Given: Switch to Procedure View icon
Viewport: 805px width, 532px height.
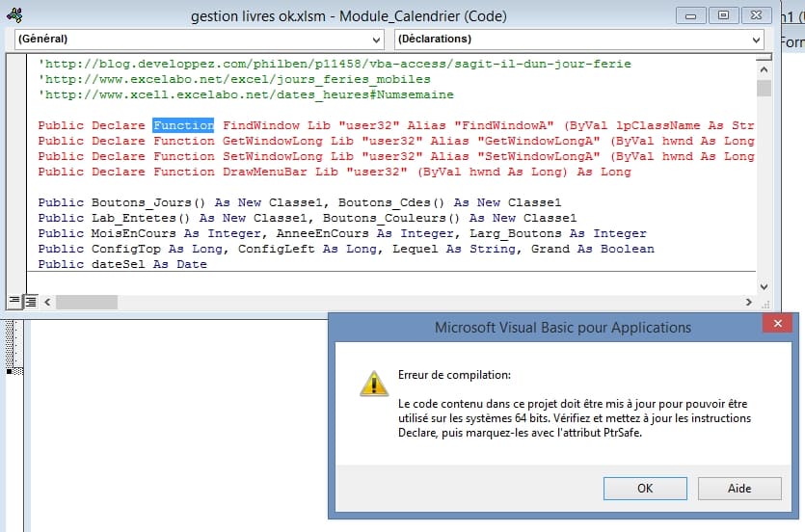Looking at the screenshot, I should click(14, 301).
